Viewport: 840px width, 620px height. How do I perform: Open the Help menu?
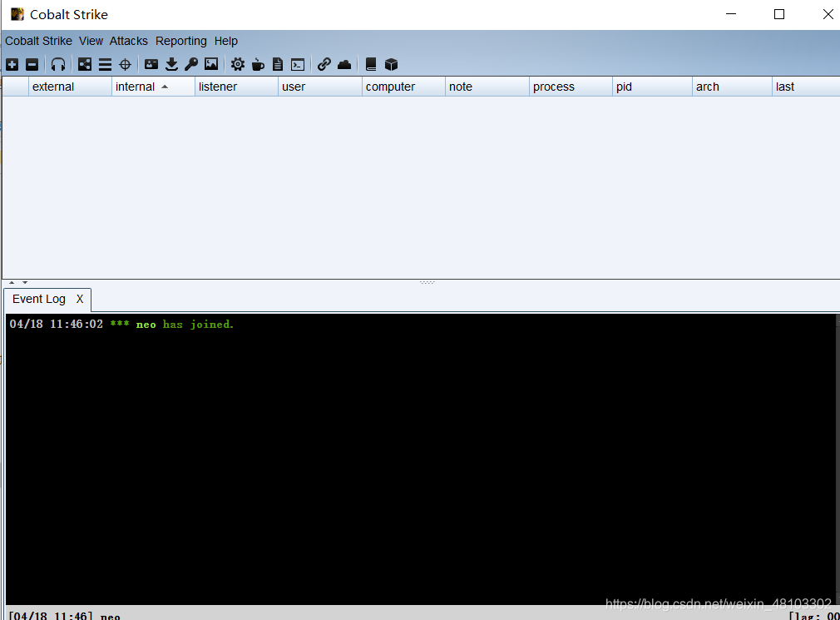[x=226, y=42]
